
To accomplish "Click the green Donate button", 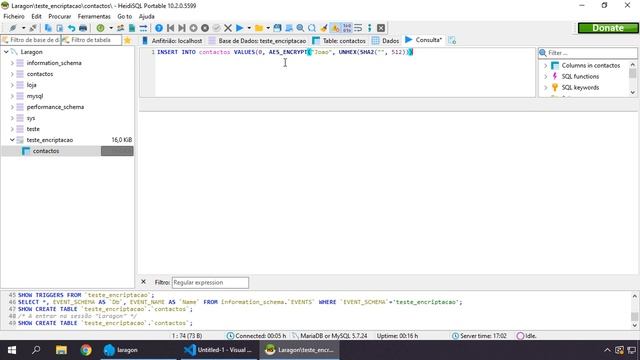I will [x=608, y=28].
